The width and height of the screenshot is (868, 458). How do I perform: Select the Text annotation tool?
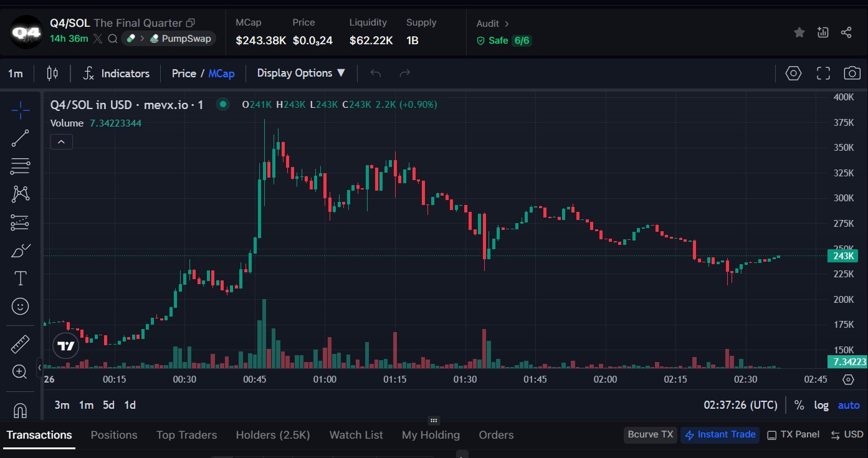pyautogui.click(x=21, y=279)
